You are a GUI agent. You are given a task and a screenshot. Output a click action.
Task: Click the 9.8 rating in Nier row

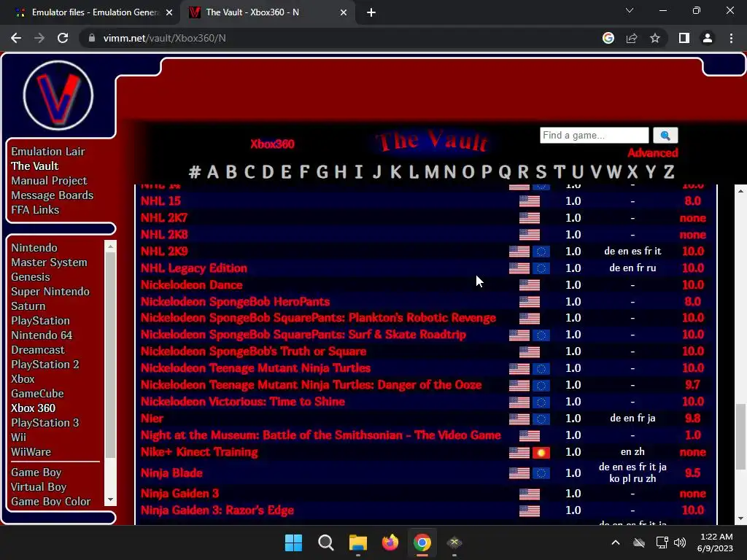(693, 419)
